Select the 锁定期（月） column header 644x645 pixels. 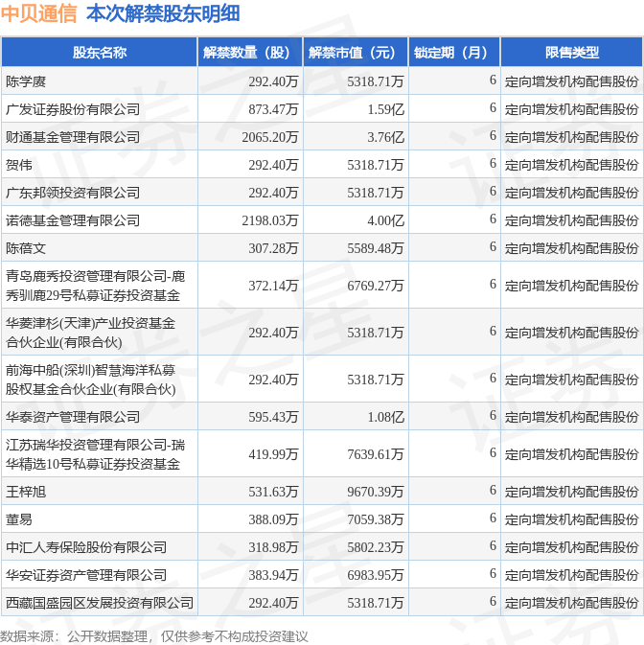click(454, 53)
